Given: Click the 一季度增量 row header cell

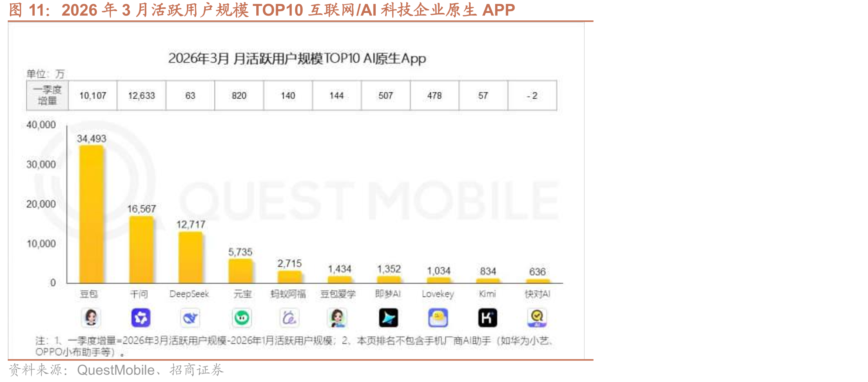Looking at the screenshot, I should [47, 96].
